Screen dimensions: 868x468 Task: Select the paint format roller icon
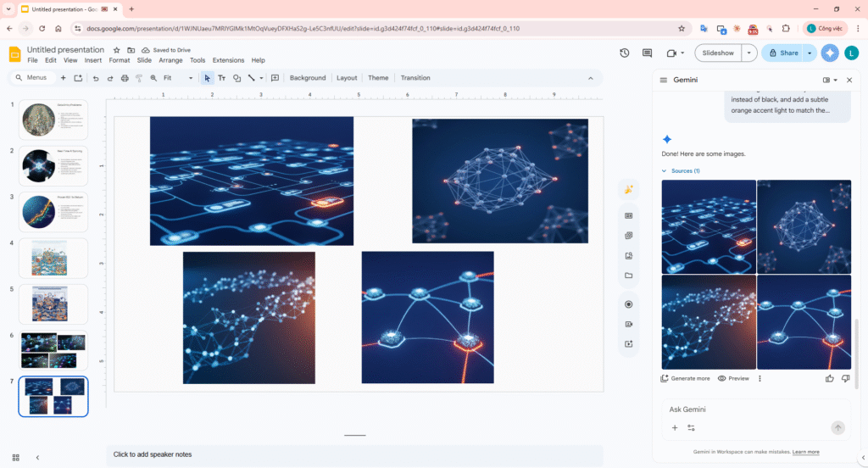(x=139, y=78)
